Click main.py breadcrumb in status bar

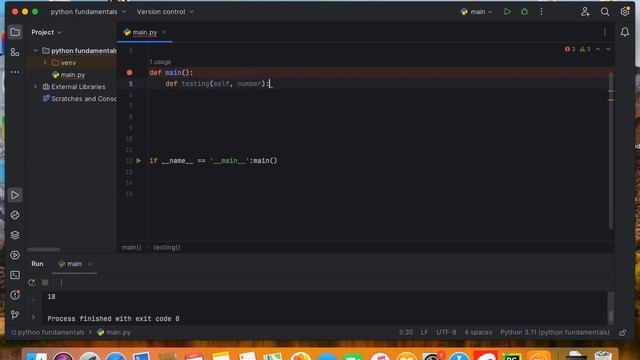pyautogui.click(x=114, y=333)
